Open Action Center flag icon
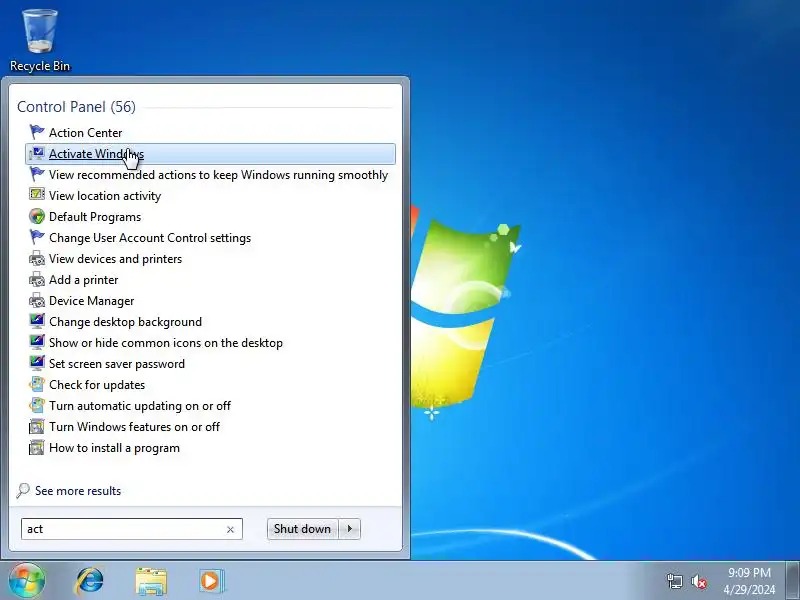 (37, 133)
